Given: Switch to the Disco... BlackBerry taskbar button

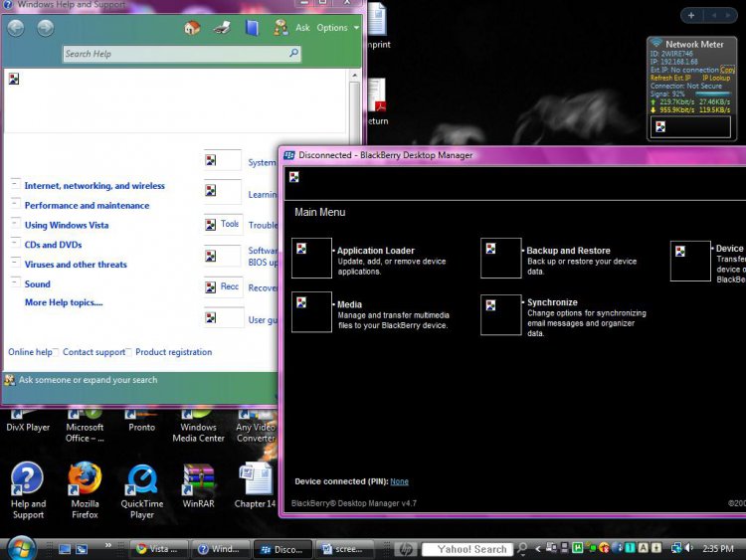Looking at the screenshot, I should tap(282, 549).
